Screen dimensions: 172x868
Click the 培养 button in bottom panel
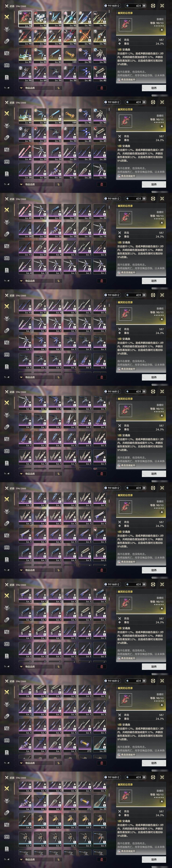point(154,860)
